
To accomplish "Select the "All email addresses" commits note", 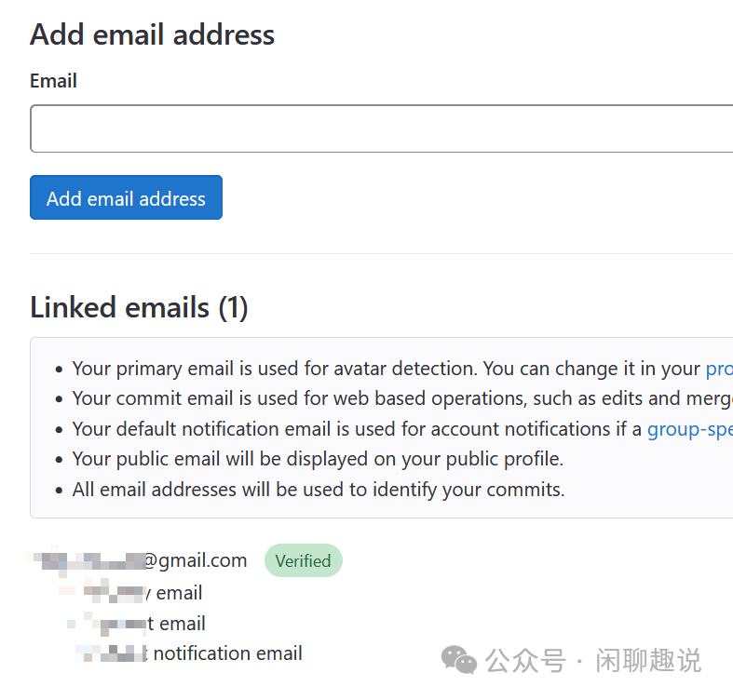I will [319, 490].
